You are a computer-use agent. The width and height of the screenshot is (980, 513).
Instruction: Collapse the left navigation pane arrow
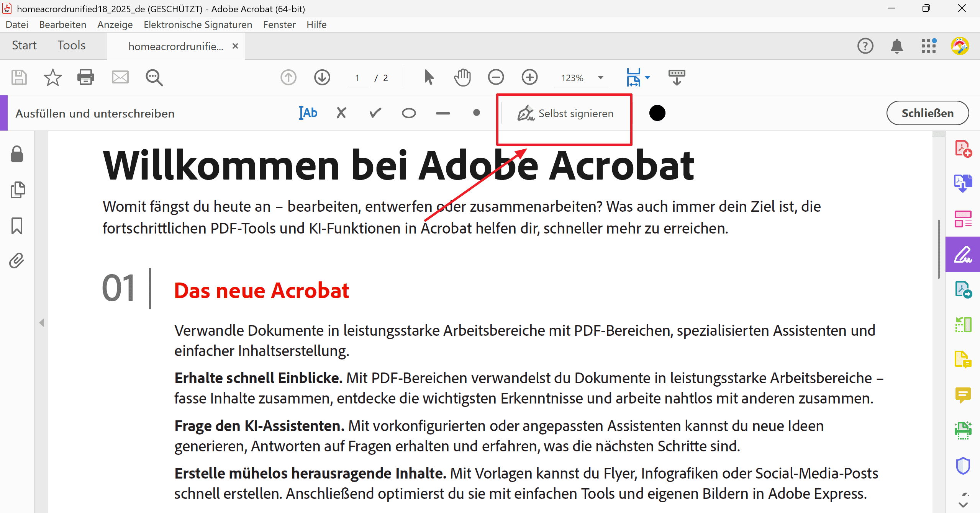(41, 323)
